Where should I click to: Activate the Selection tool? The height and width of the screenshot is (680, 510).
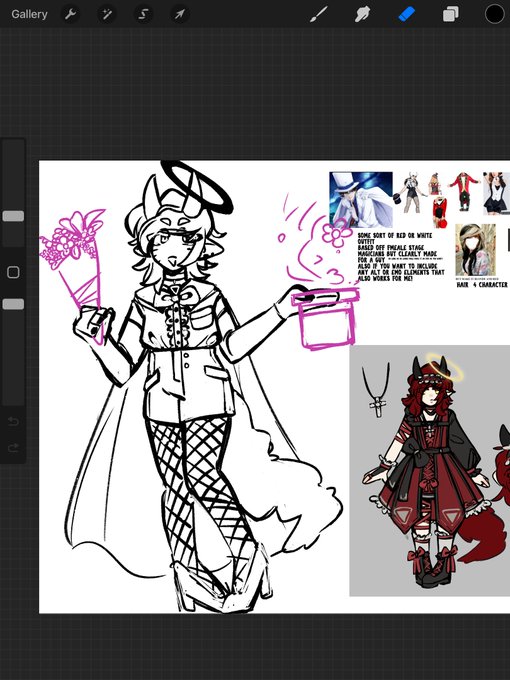[x=143, y=14]
